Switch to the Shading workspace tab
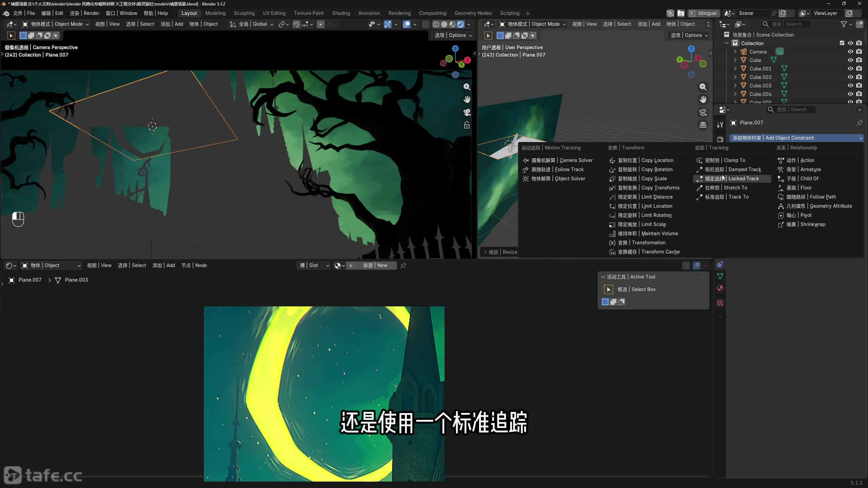 pyautogui.click(x=341, y=13)
